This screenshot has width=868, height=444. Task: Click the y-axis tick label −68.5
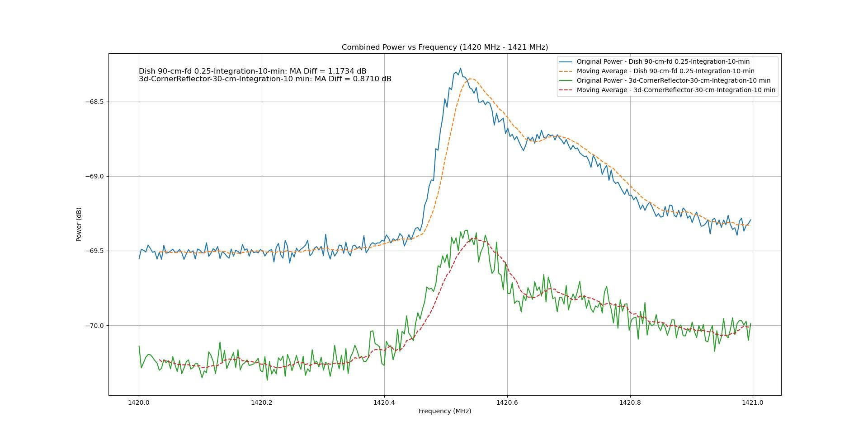click(94, 102)
